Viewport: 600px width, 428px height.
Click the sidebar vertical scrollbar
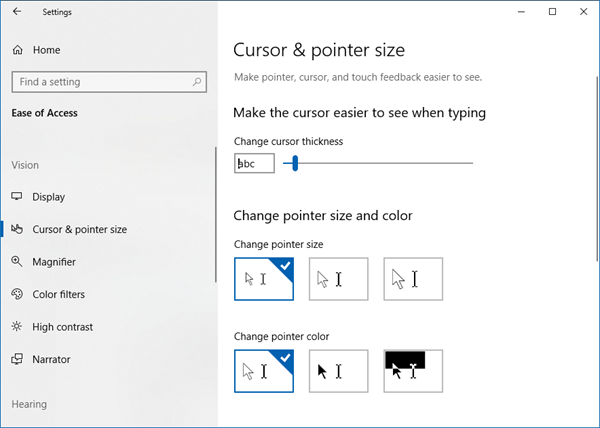(216, 214)
